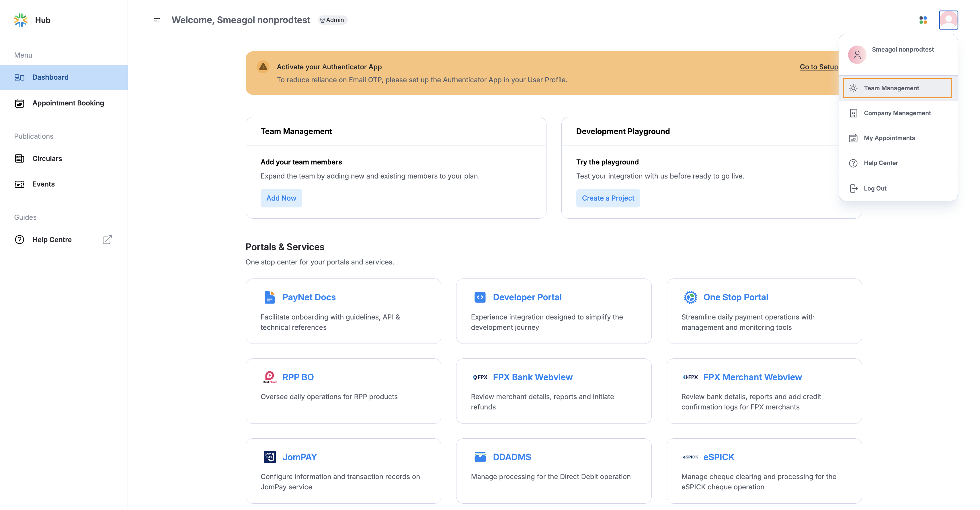Open the eSPICK link
Viewport: 980px width, 510px height.
point(719,457)
